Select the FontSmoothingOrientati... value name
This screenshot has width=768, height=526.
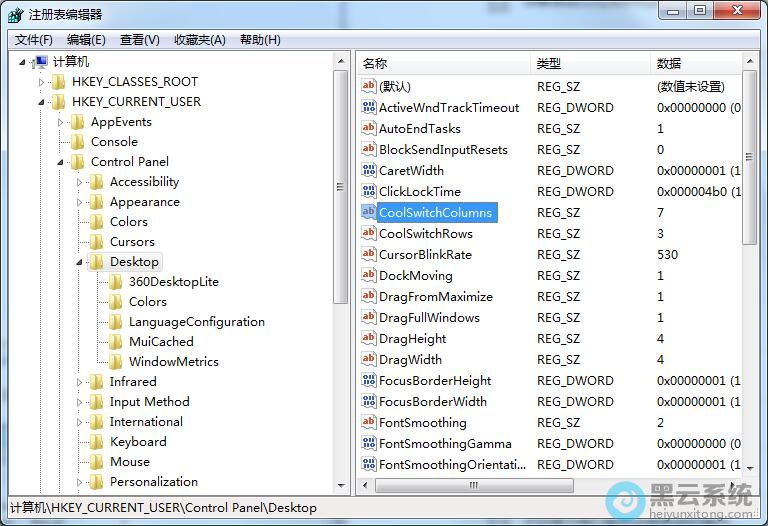coord(453,465)
